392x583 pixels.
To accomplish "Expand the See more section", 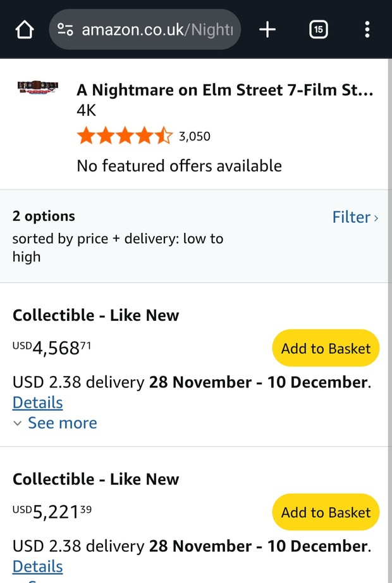I will pos(62,423).
